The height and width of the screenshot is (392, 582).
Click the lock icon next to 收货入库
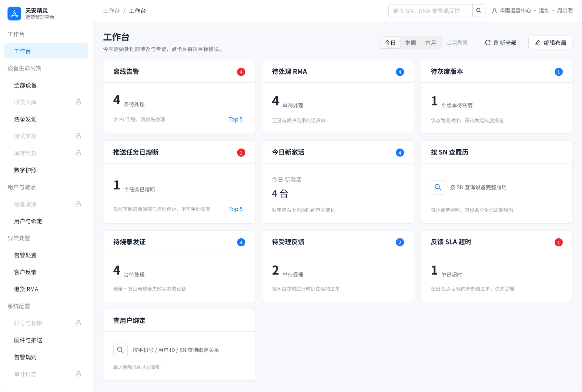(x=78, y=102)
